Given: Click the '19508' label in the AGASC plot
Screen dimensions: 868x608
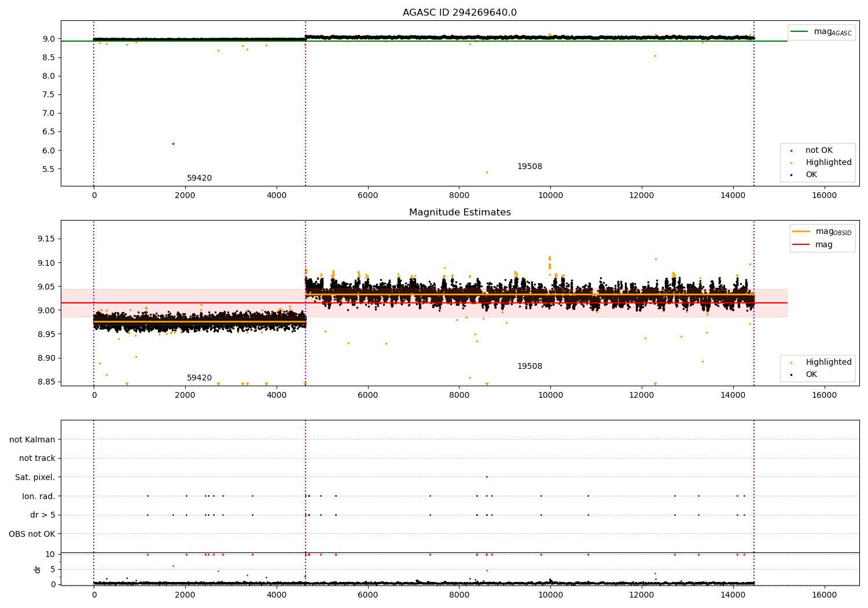Looking at the screenshot, I should tap(529, 167).
